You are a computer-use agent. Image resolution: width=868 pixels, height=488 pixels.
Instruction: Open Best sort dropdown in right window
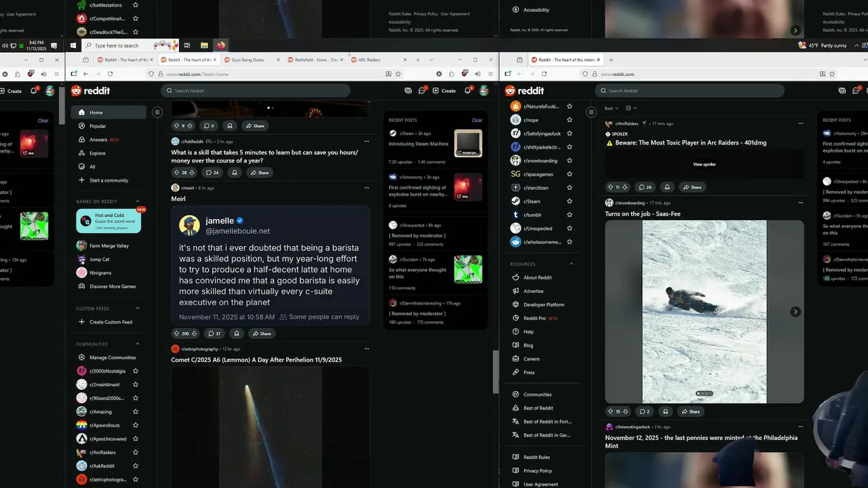(x=611, y=108)
